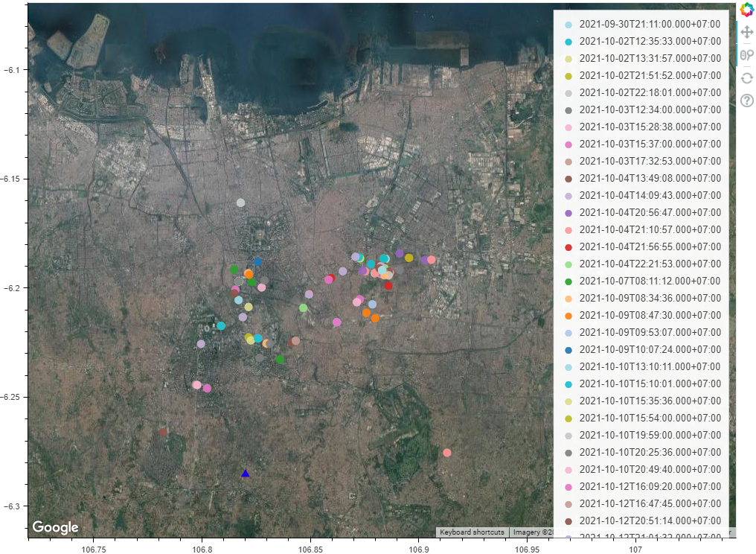The width and height of the screenshot is (756, 554).
Task: Select the blue triangle marker on the map
Action: point(245,472)
